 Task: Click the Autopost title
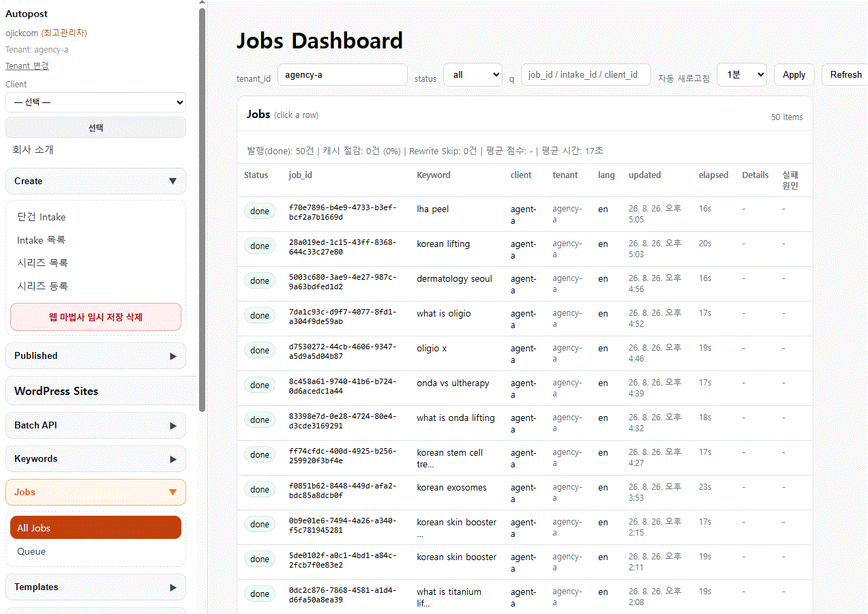tap(27, 14)
